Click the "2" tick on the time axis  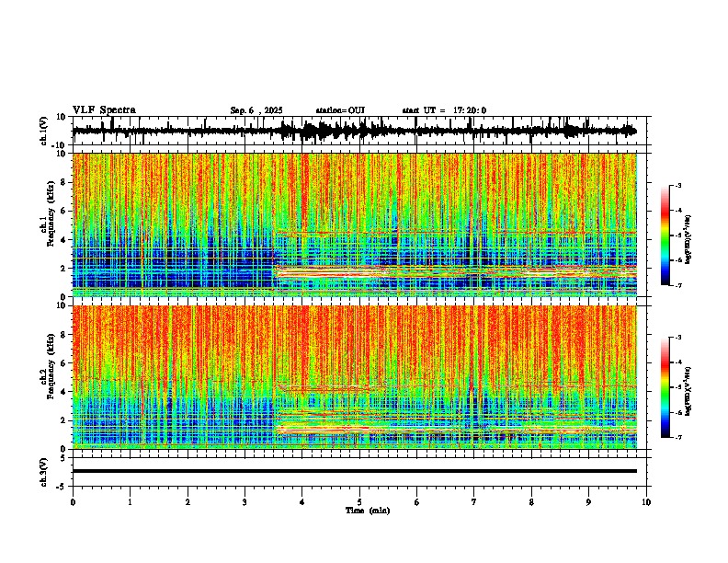[x=188, y=502]
